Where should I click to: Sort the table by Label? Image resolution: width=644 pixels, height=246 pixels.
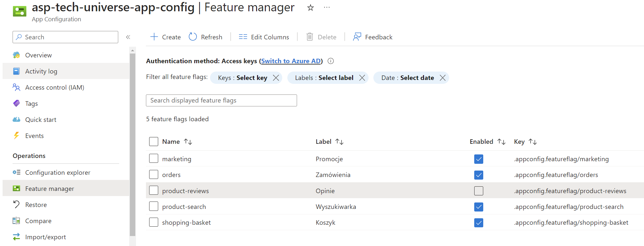point(339,142)
